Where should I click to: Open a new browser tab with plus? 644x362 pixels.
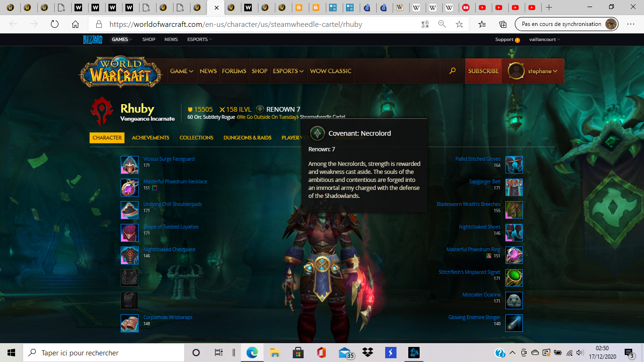coord(548,8)
